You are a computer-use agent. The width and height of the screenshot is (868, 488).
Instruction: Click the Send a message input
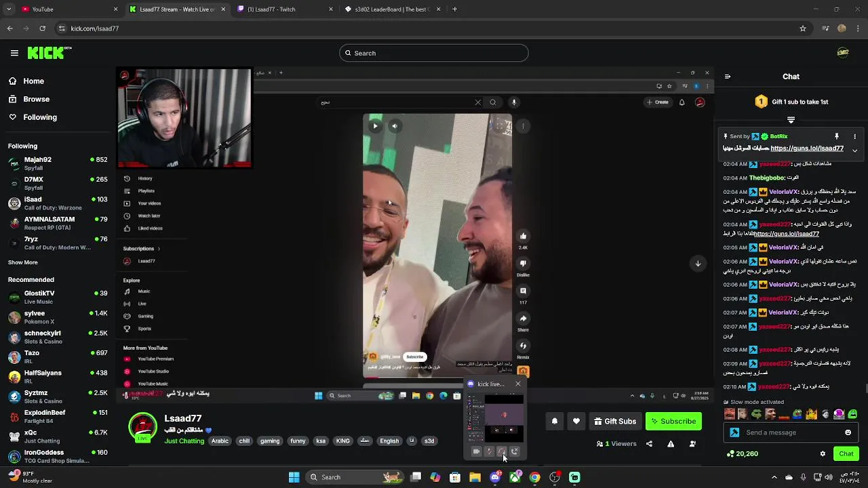[x=790, y=432]
